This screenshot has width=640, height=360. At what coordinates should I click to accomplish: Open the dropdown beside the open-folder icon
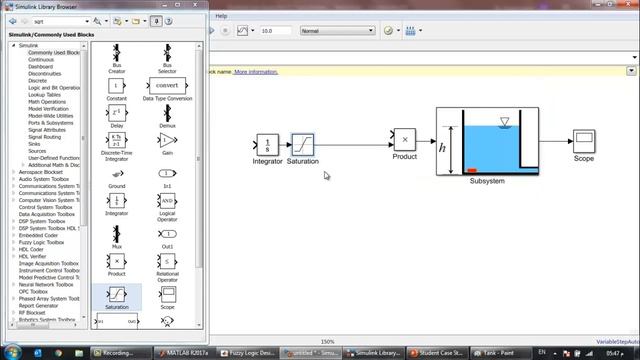[x=145, y=21]
